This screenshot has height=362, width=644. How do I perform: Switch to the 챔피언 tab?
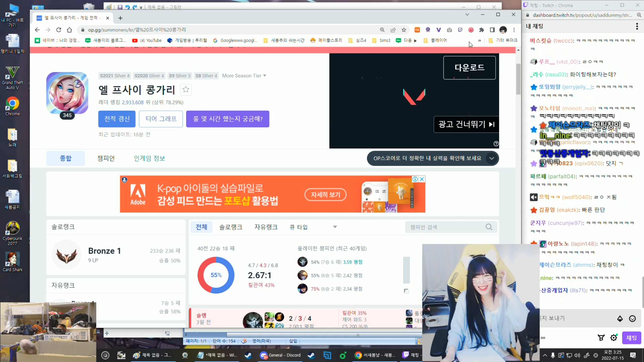[106, 158]
